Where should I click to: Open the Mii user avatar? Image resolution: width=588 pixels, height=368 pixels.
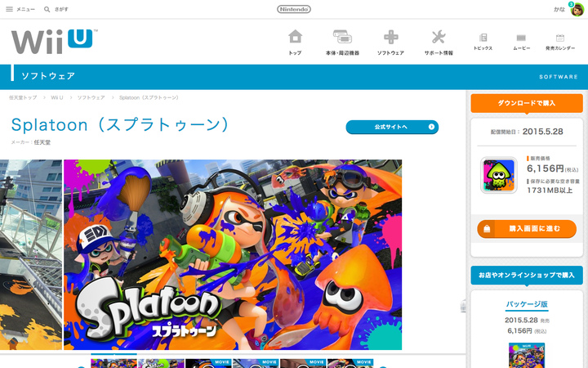point(577,9)
